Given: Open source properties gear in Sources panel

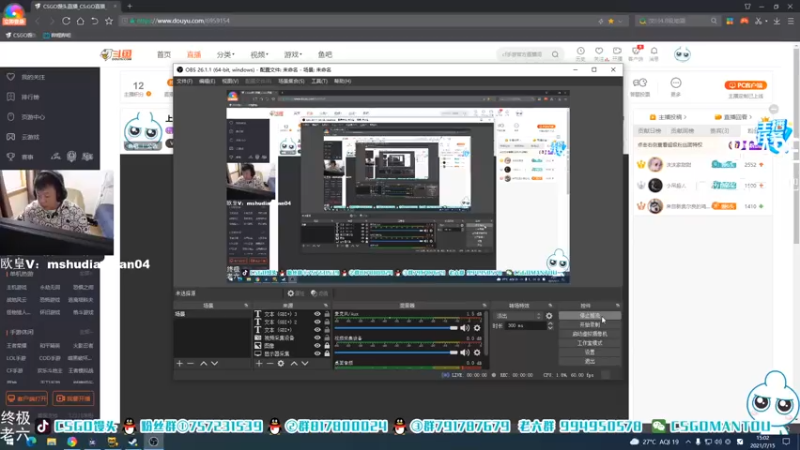Looking at the screenshot, I should pos(281,364).
